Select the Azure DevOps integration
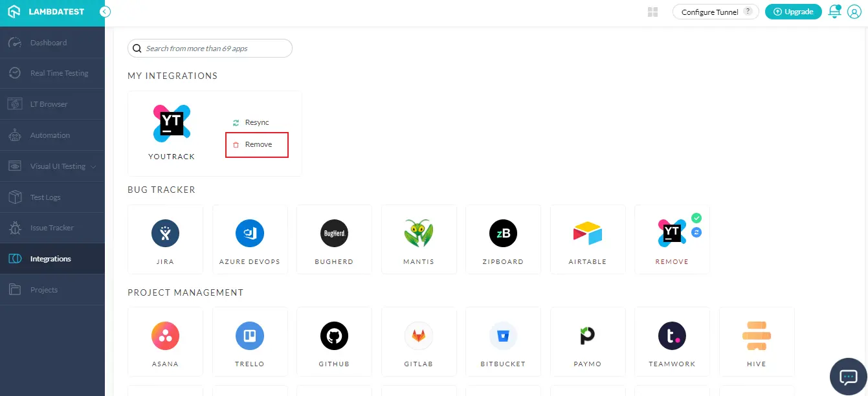This screenshot has width=868, height=396. pyautogui.click(x=250, y=234)
